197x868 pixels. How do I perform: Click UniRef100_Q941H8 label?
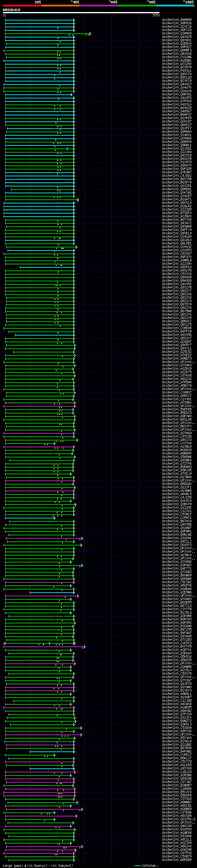coord(177,778)
